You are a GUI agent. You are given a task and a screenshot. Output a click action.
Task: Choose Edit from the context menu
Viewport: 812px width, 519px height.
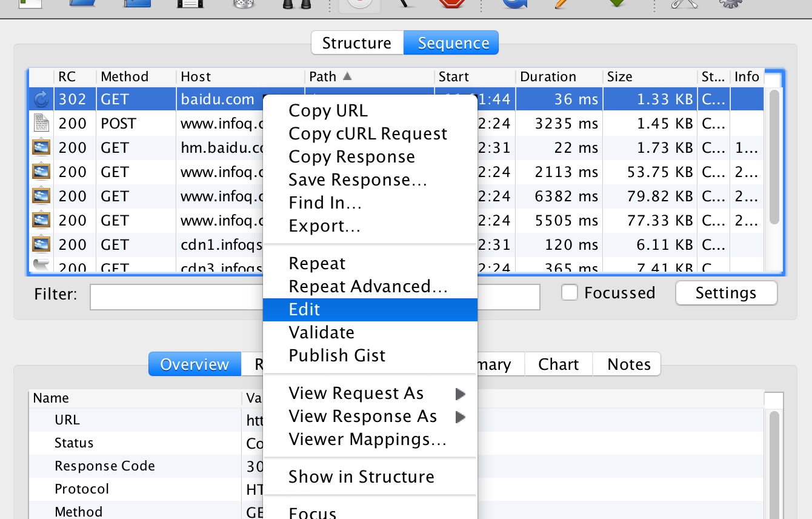[x=304, y=310]
